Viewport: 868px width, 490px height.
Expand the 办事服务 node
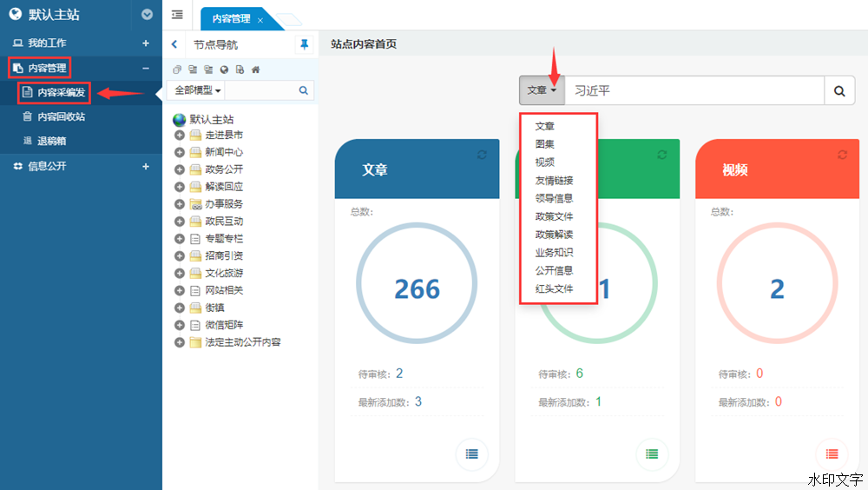(180, 204)
